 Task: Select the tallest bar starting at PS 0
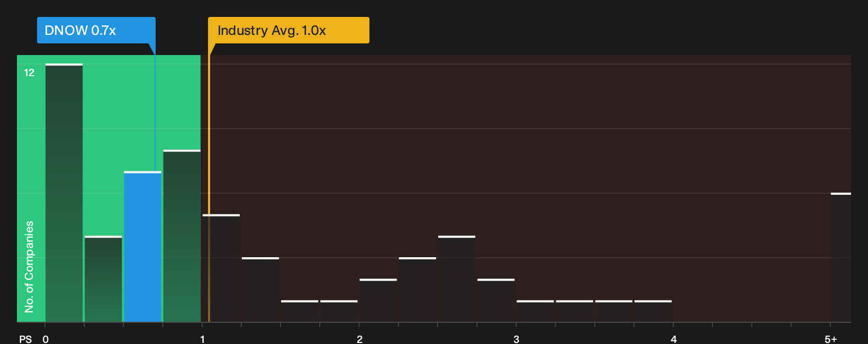(64, 193)
